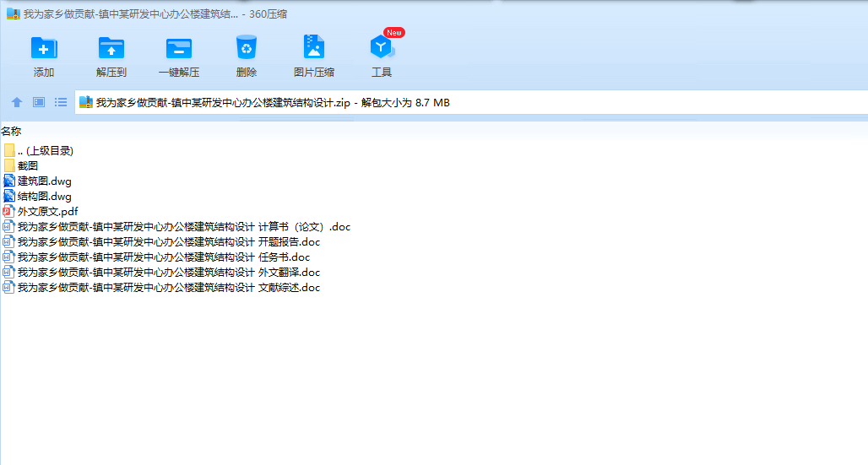Click the 360压缩 app icon in title bar

(14, 14)
